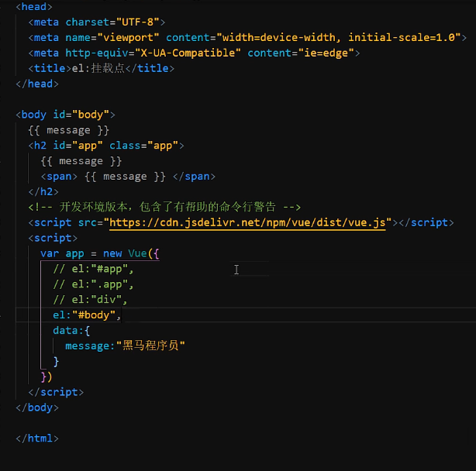Click the "var" keyword

click(50, 253)
